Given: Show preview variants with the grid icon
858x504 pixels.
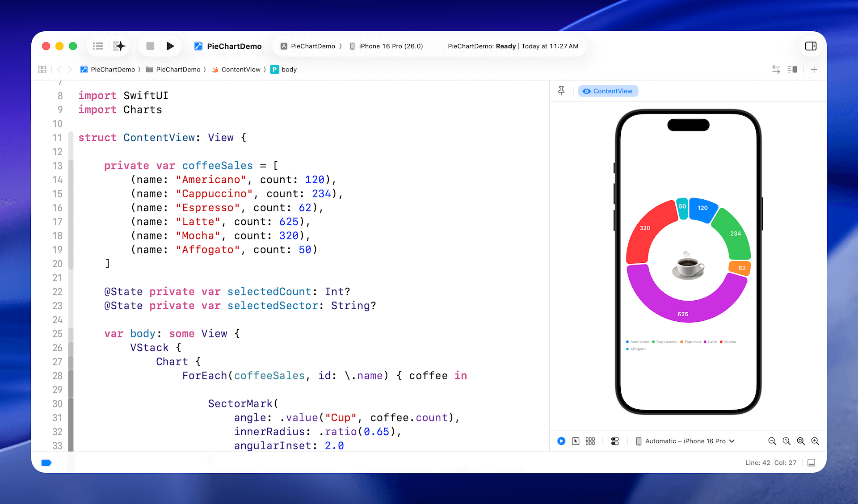Looking at the screenshot, I should (x=590, y=441).
